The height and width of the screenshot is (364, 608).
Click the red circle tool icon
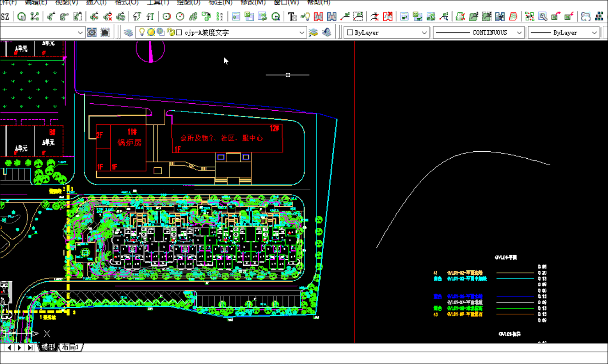(x=167, y=17)
